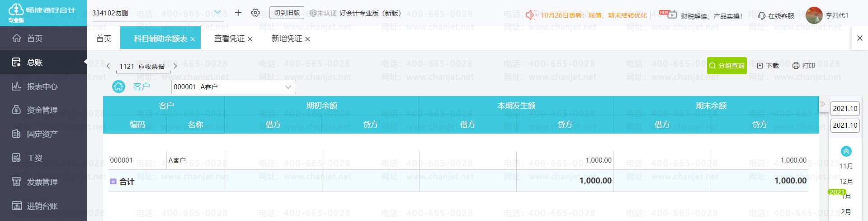868x221 pixels.
Task: Go to previous account with left chevron
Action: [108, 66]
